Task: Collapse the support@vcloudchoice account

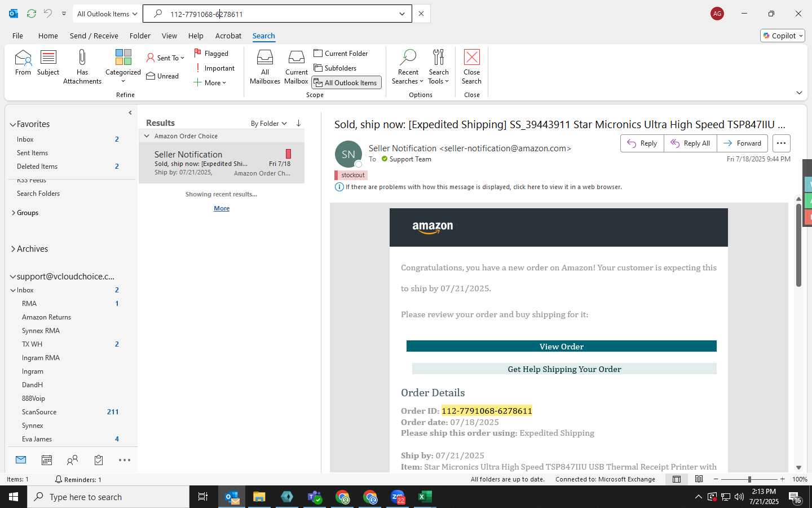Action: pyautogui.click(x=13, y=277)
